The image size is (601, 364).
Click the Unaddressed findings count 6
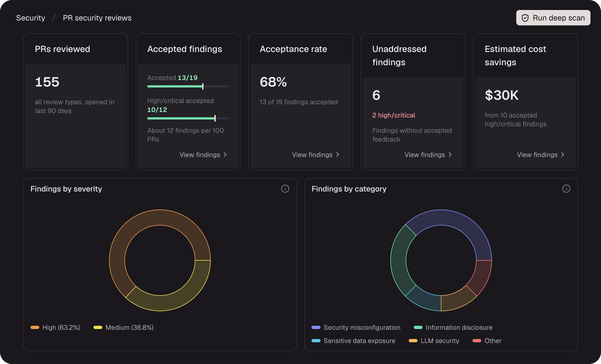point(376,95)
